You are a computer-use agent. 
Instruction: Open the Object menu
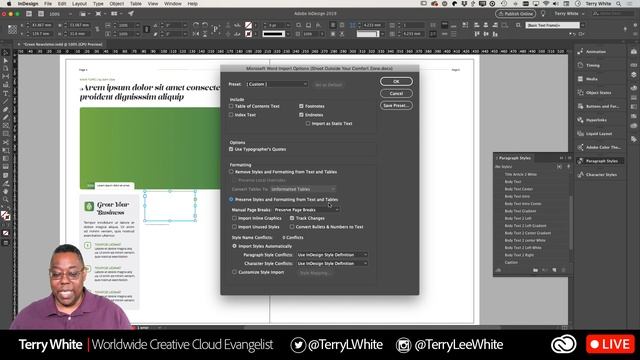pyautogui.click(x=116, y=4)
